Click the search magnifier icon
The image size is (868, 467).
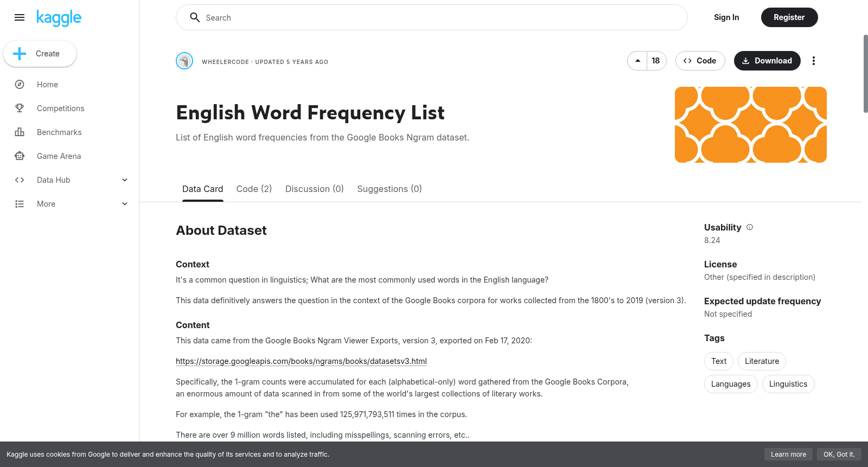tap(195, 17)
